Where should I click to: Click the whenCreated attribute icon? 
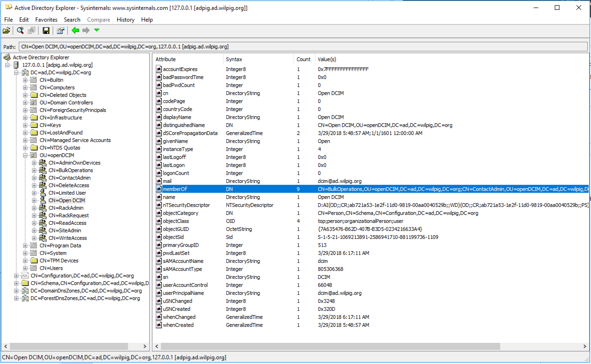click(x=159, y=325)
